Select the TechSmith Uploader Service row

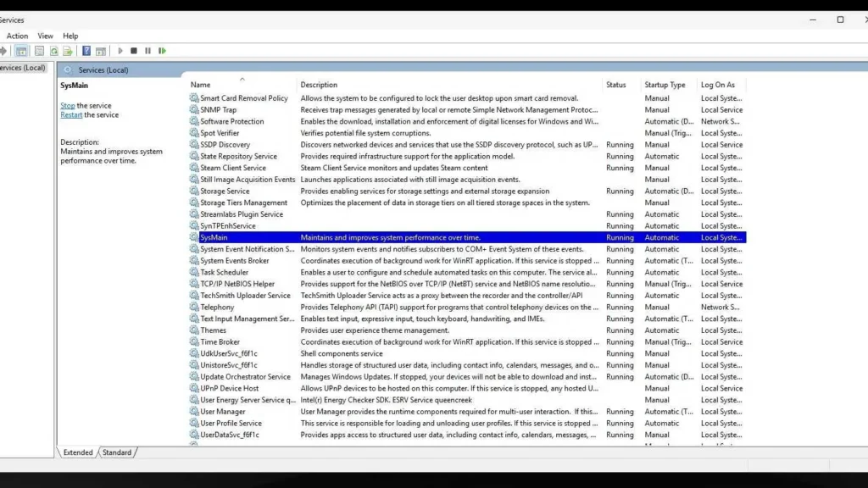pyautogui.click(x=467, y=296)
